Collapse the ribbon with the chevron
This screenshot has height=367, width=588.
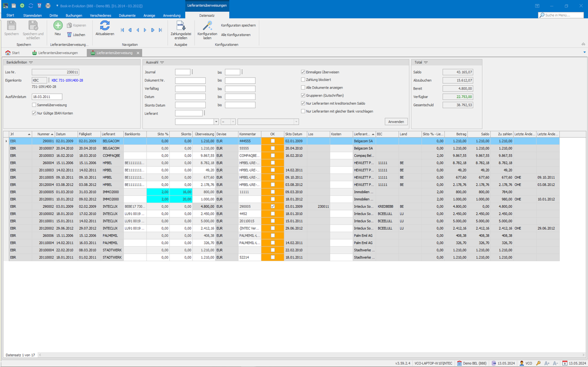click(583, 45)
